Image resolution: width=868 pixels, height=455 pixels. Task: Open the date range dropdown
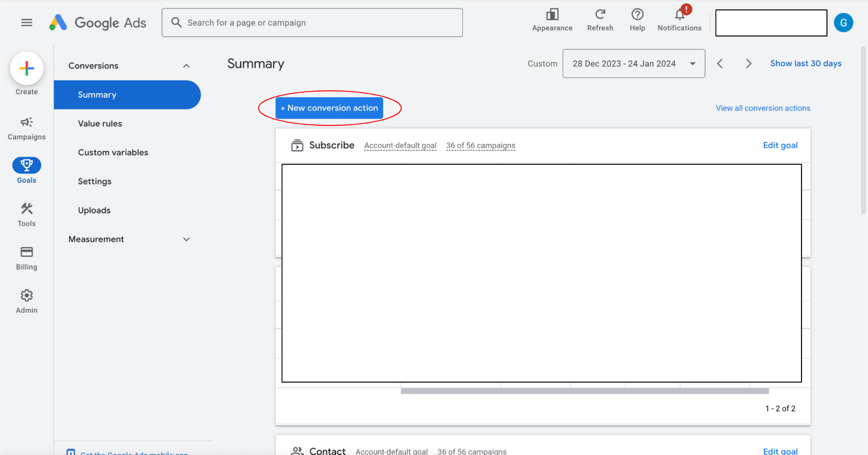tap(633, 64)
